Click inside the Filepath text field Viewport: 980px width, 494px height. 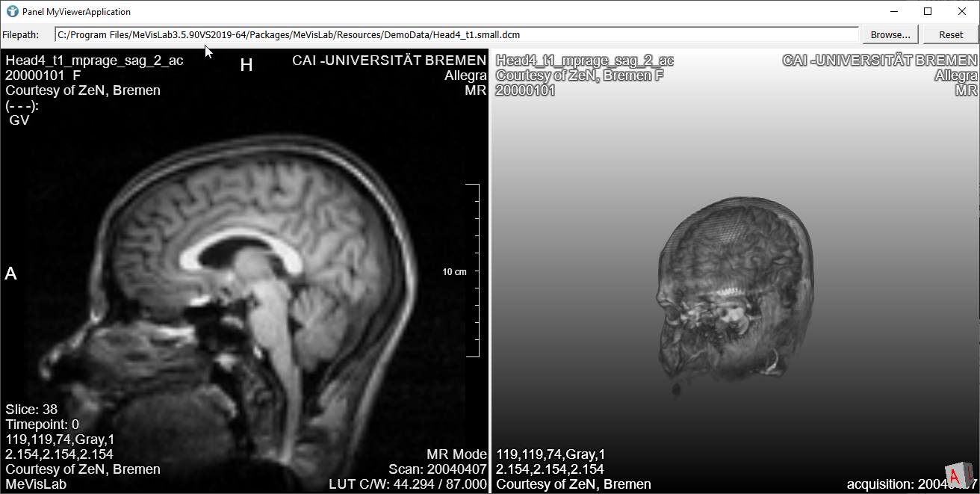click(x=456, y=35)
